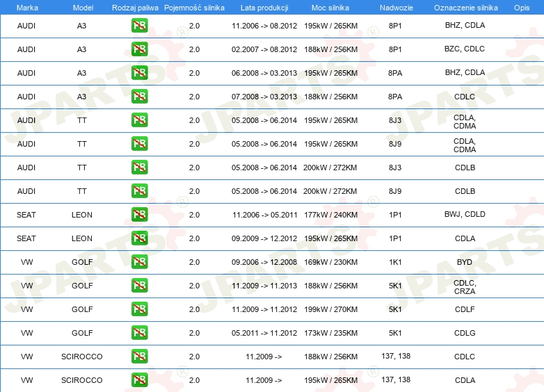
Task: Click engine code CDLG
Action: click(x=465, y=333)
